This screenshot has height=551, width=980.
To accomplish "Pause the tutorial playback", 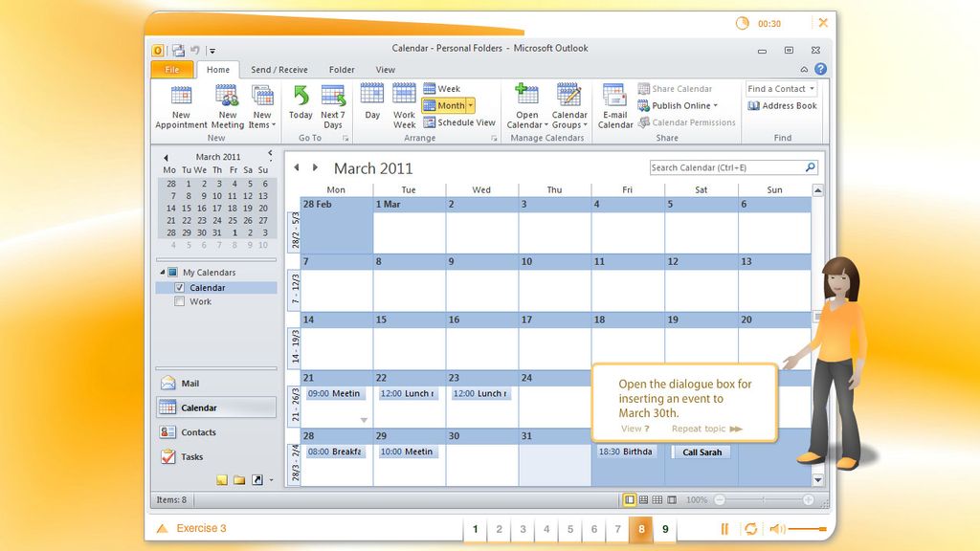I will tap(724, 529).
